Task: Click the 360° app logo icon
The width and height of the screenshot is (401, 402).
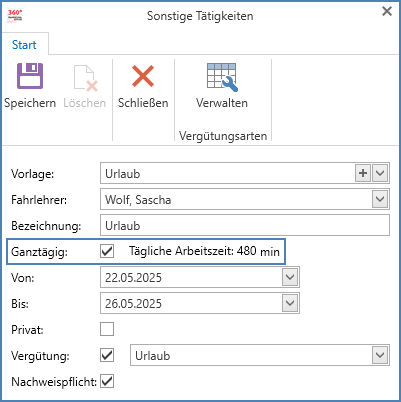Action: click(15, 15)
